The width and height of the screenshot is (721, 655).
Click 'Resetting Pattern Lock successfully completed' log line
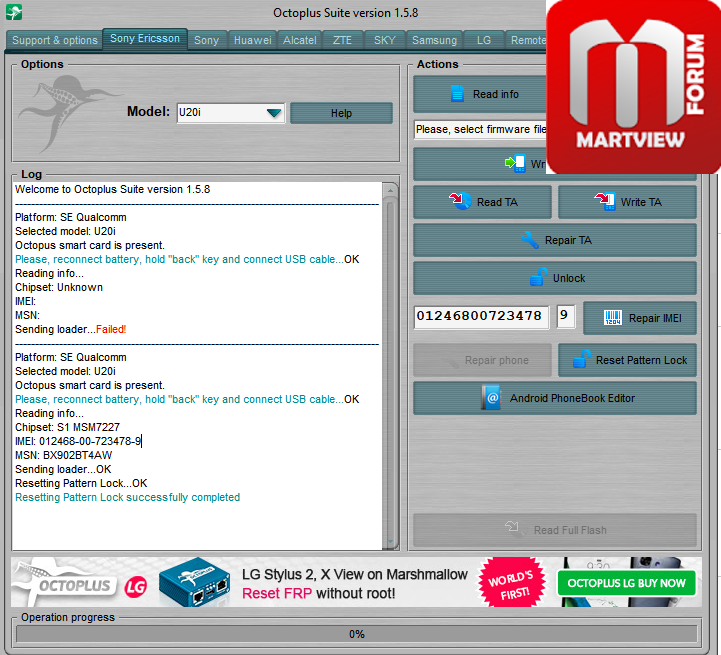pos(128,497)
